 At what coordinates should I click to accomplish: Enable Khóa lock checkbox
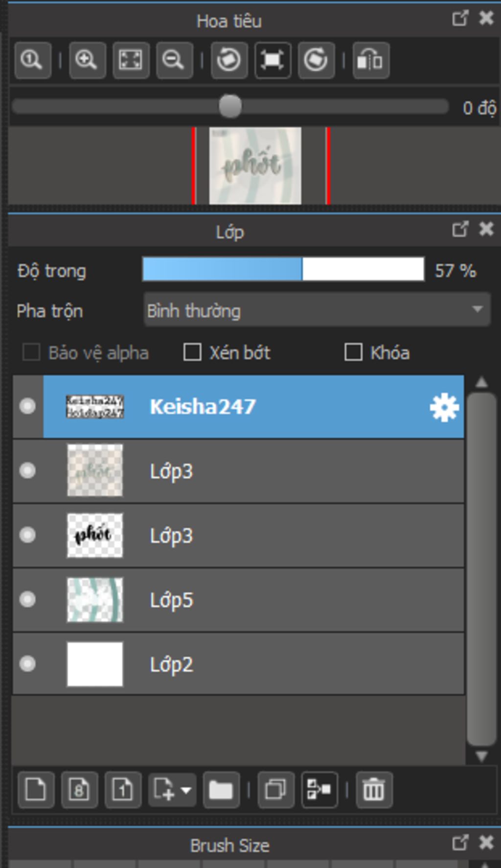click(353, 352)
